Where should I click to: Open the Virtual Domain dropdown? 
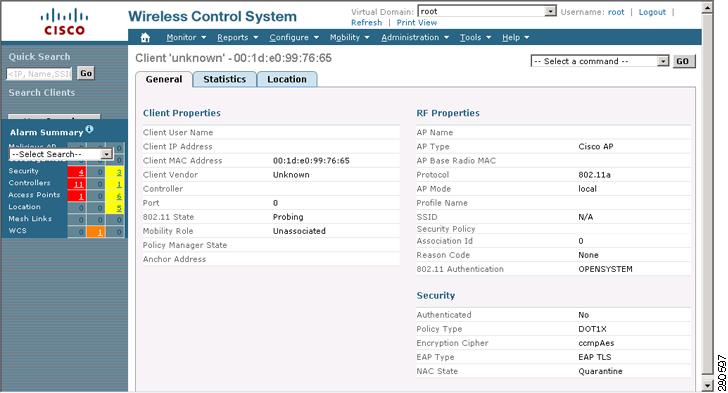click(487, 11)
